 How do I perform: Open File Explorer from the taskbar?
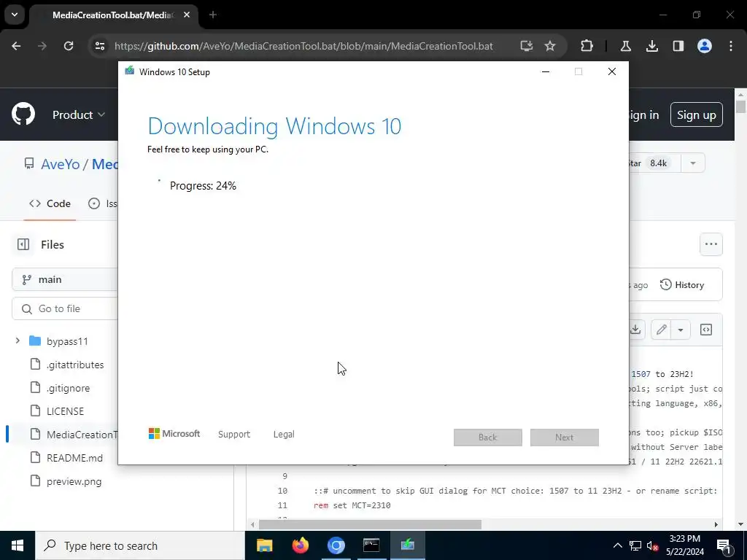tap(264, 545)
